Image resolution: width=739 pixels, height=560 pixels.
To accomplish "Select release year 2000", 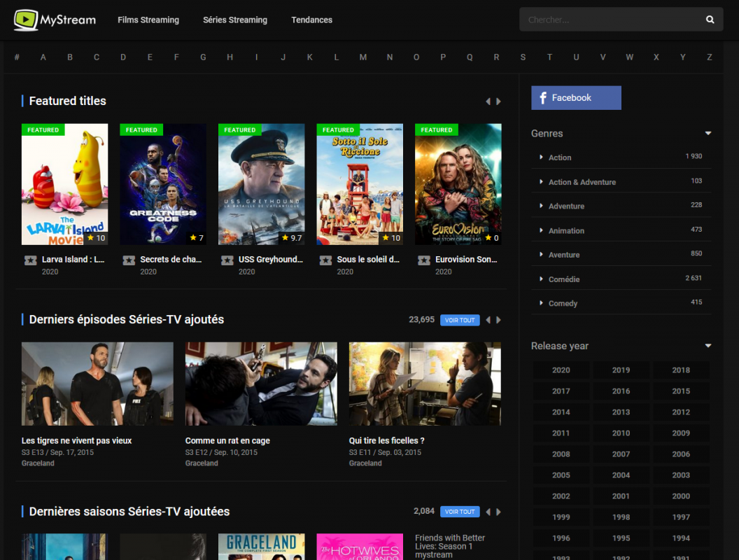I will tap(681, 496).
